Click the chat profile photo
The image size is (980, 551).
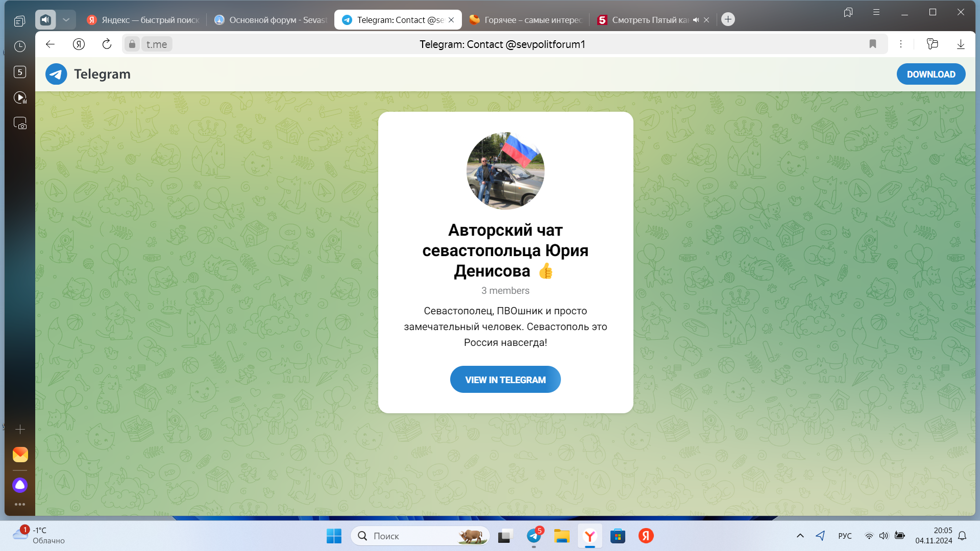pos(505,171)
